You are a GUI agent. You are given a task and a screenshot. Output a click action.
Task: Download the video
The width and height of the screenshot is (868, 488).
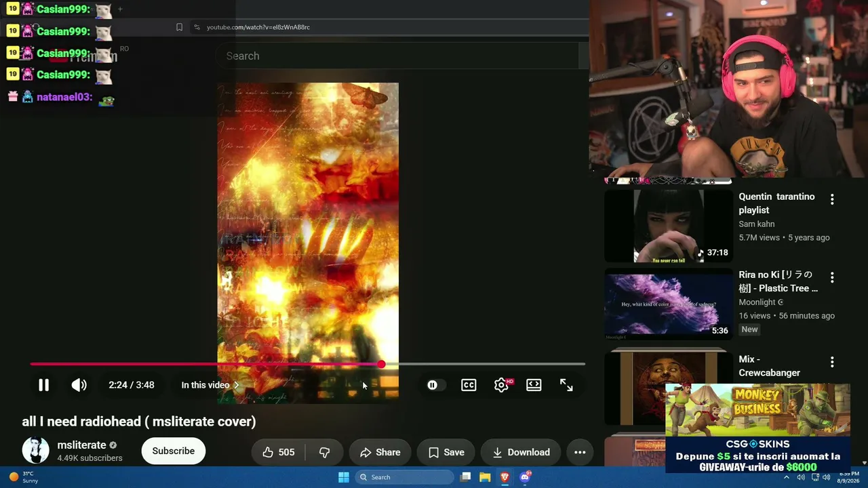pos(521,452)
